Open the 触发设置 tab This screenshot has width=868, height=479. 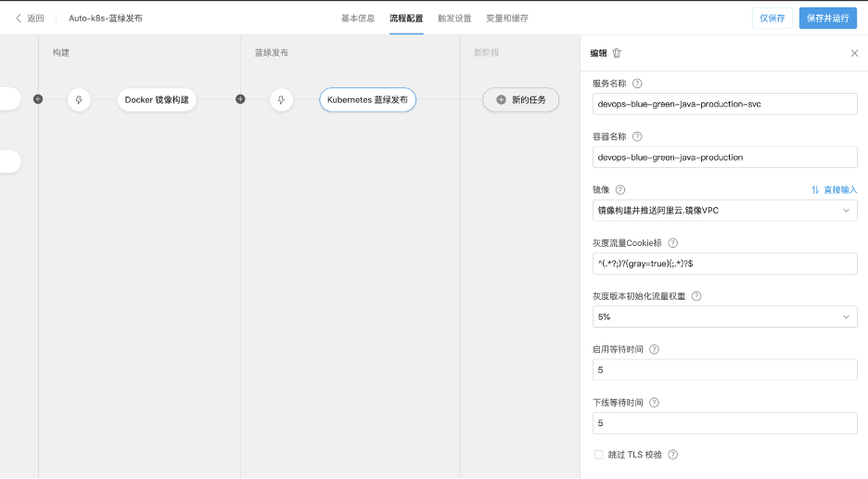point(454,19)
